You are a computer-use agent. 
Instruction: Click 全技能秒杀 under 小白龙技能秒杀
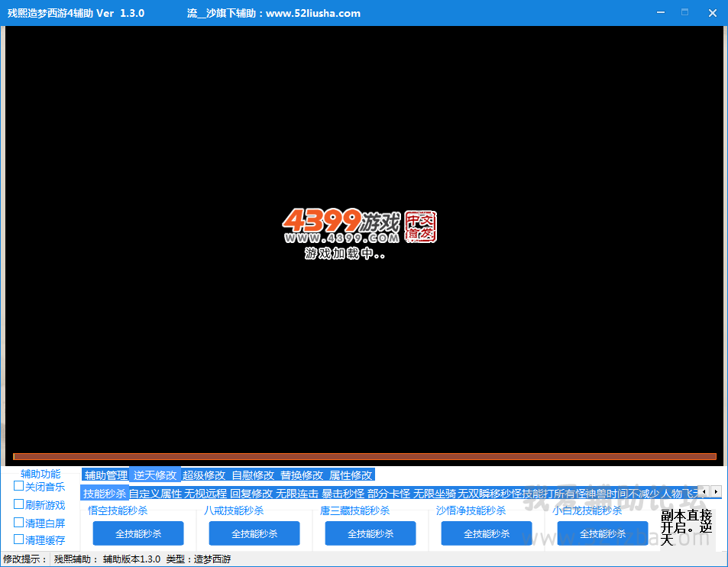(603, 533)
